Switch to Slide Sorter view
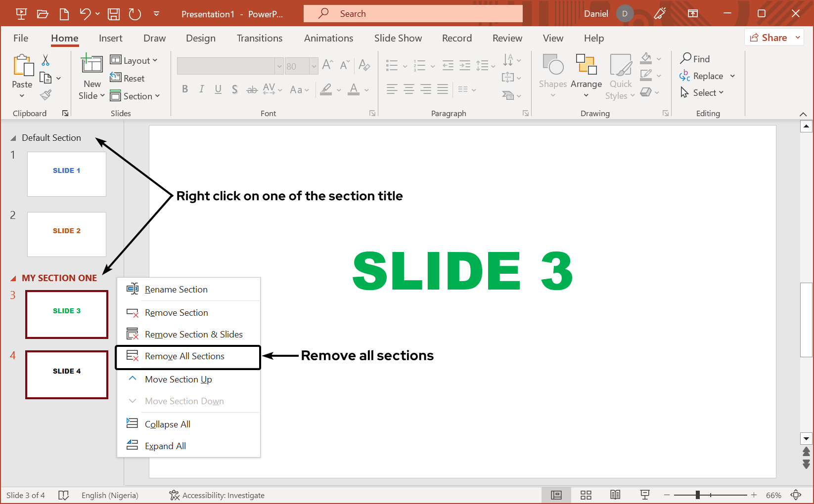This screenshot has height=504, width=814. [586, 495]
